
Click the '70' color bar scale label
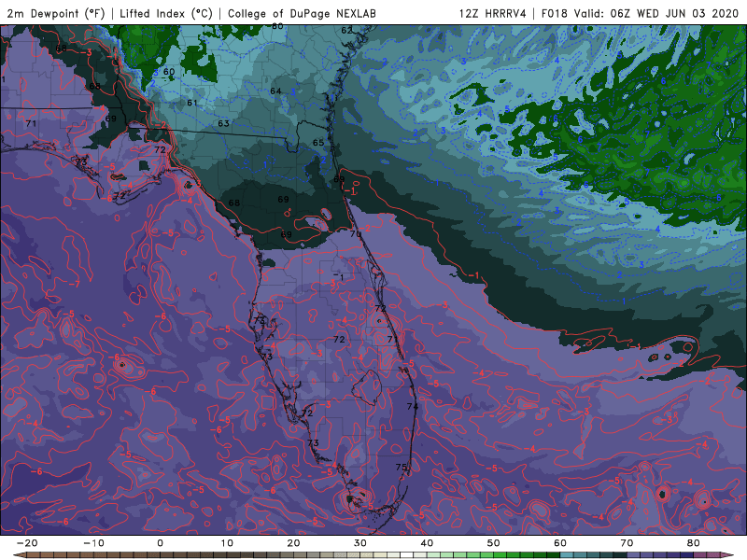click(x=627, y=543)
